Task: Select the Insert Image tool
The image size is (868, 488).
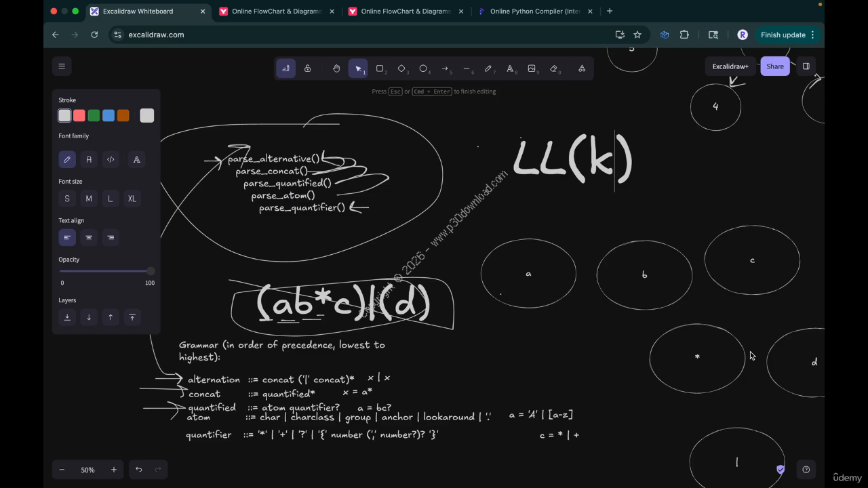Action: (x=532, y=68)
